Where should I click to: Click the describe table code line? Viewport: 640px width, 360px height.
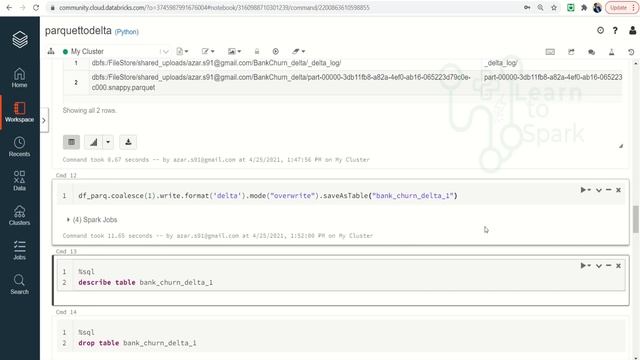pos(145,282)
